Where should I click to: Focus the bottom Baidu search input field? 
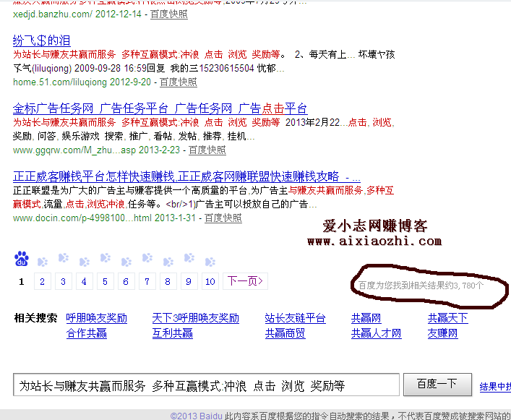point(206,385)
